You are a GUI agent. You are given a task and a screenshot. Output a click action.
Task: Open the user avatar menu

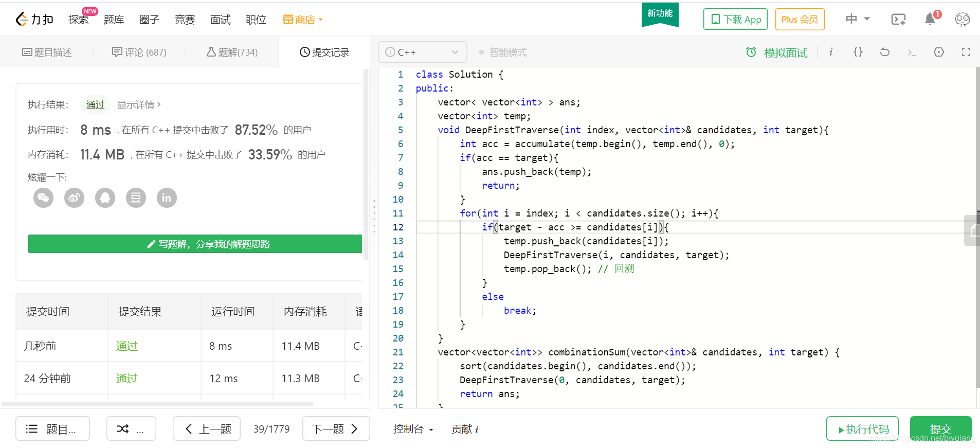[x=962, y=20]
